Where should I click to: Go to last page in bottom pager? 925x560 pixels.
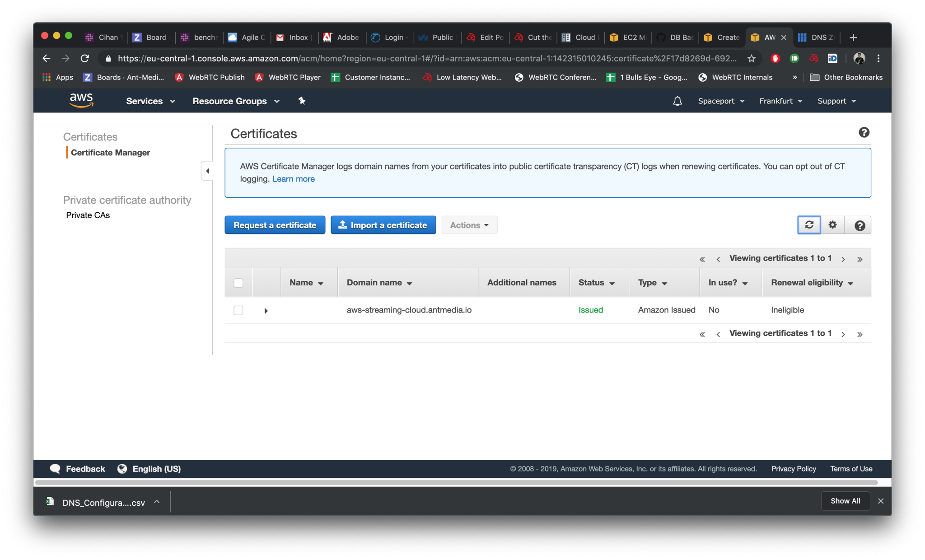click(x=860, y=334)
